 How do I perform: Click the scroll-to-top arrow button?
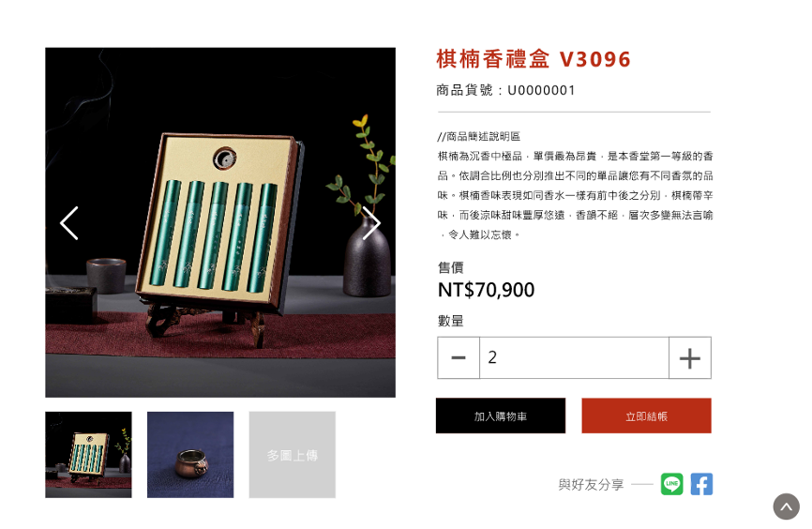point(786,506)
